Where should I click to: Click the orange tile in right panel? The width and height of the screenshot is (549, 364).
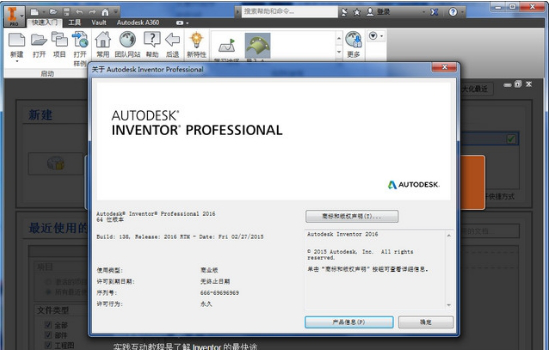click(x=473, y=182)
